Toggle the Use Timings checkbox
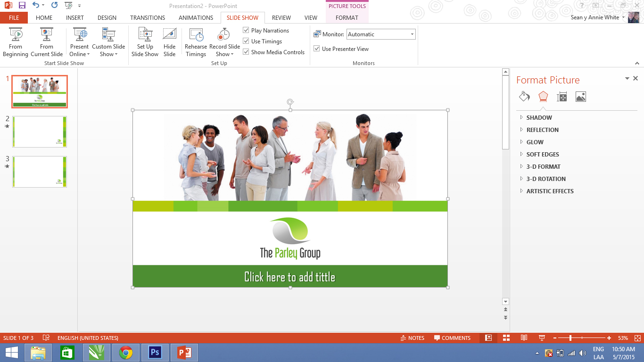This screenshot has height=362, width=644. (246, 41)
